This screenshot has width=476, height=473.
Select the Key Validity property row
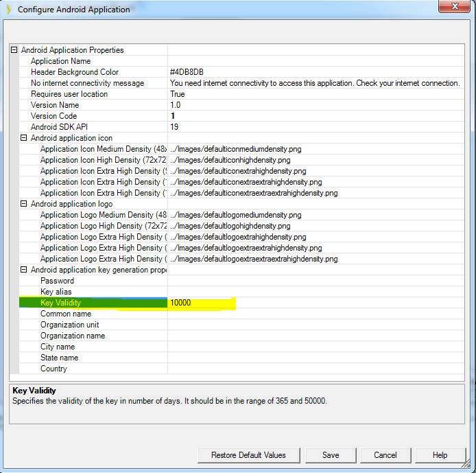coord(241,303)
